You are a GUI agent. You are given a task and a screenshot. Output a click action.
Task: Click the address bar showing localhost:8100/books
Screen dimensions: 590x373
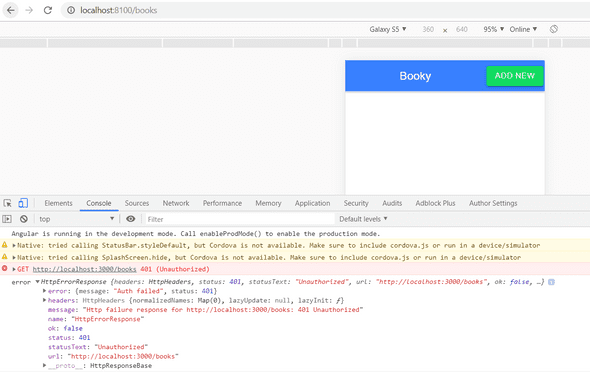[x=324, y=10]
